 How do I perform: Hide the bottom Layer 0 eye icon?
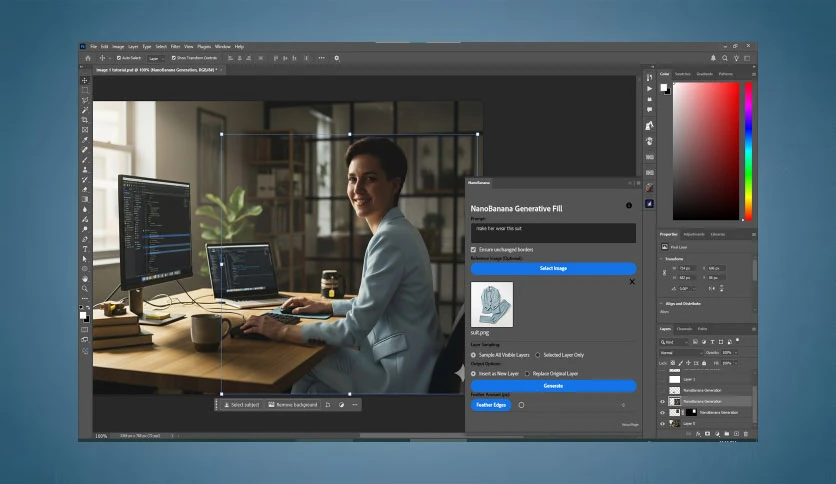coord(663,423)
